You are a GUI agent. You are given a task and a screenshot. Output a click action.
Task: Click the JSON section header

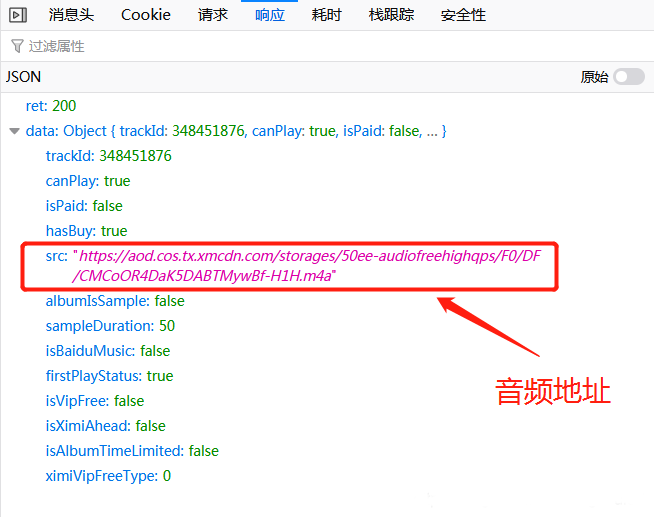24,77
